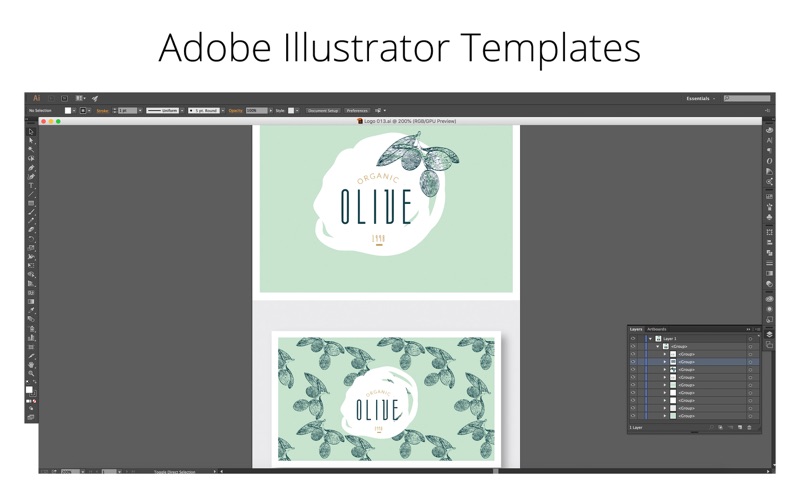Image resolution: width=800 pixels, height=500 pixels.
Task: Open the Arrange Documents dropdown
Action: coord(81,98)
